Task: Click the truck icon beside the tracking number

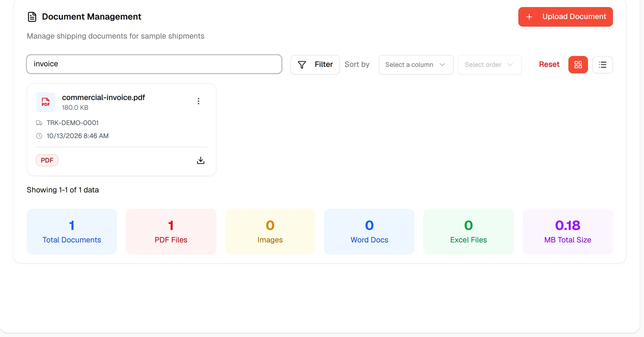Action: [x=39, y=123]
